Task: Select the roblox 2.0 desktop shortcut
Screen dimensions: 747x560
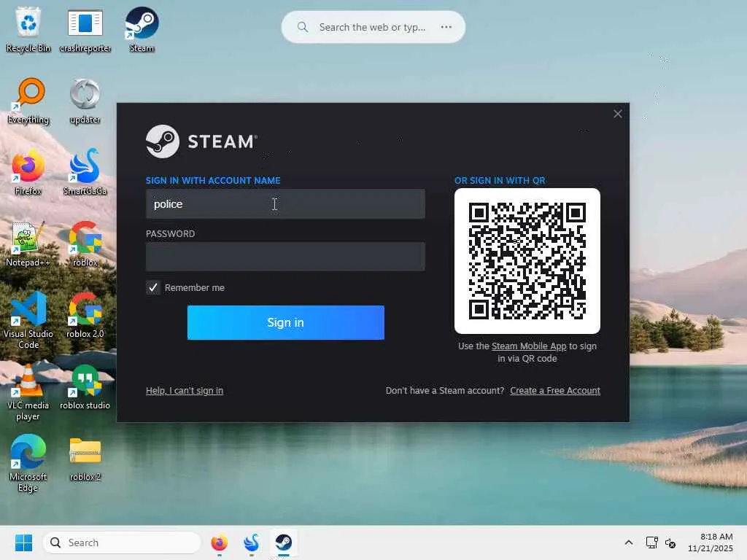Action: point(85,315)
